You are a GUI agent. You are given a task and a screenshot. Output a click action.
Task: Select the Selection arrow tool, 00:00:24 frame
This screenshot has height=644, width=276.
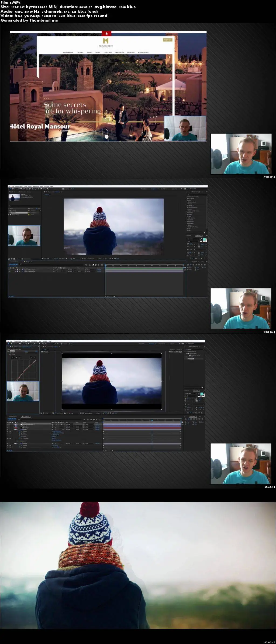(10, 189)
